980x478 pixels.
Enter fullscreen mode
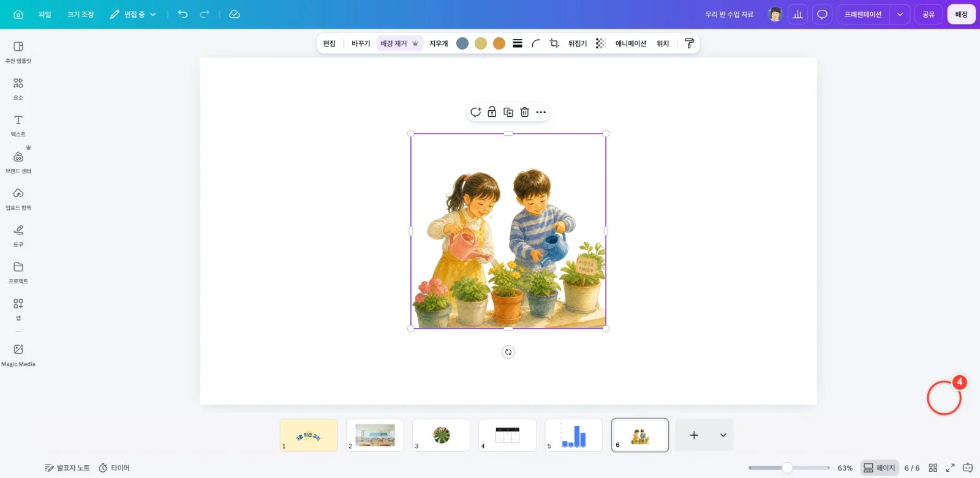(951, 468)
